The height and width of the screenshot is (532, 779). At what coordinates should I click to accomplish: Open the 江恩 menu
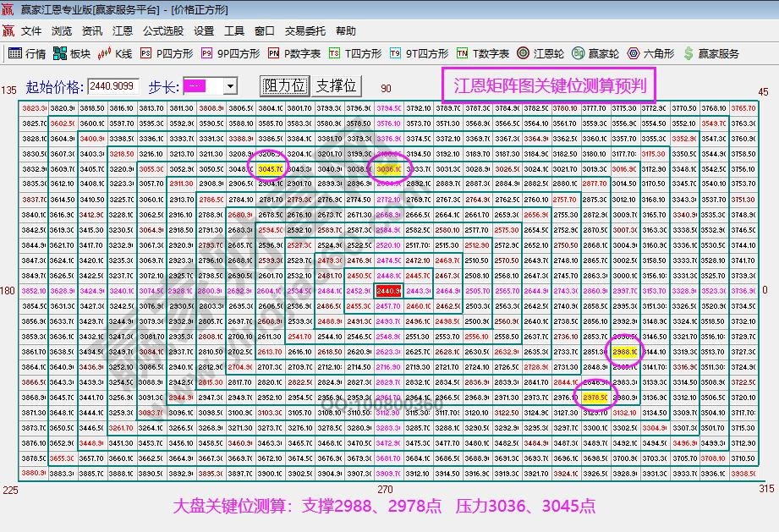121,30
